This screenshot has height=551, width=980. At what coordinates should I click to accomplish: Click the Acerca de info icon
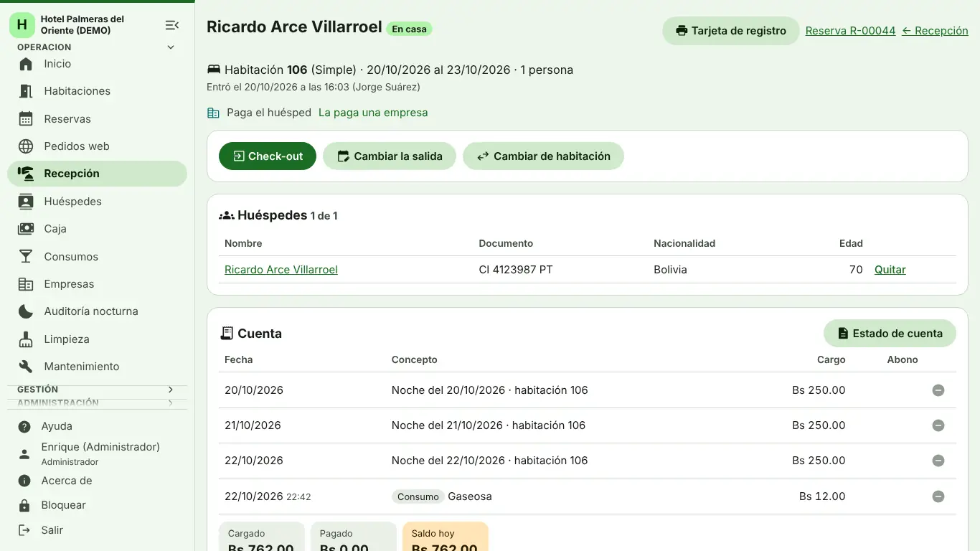pos(24,481)
